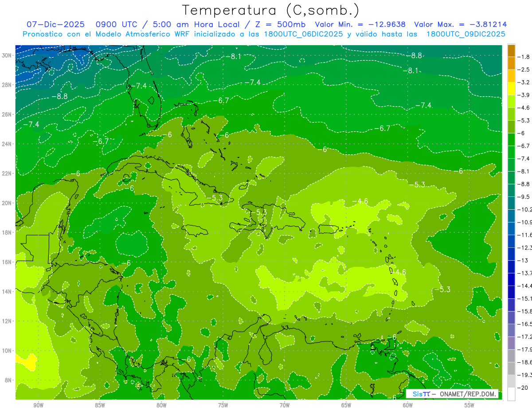Click the colorbar label '-1.8'
The height and width of the screenshot is (411, 532).
tap(524, 57)
